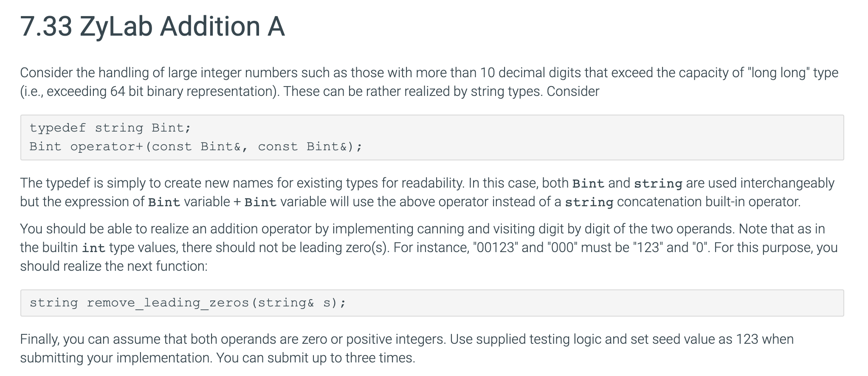Viewport: 868px width, 376px height.
Task: Click the bold "Bint" after "expression of"
Action: click(x=164, y=202)
